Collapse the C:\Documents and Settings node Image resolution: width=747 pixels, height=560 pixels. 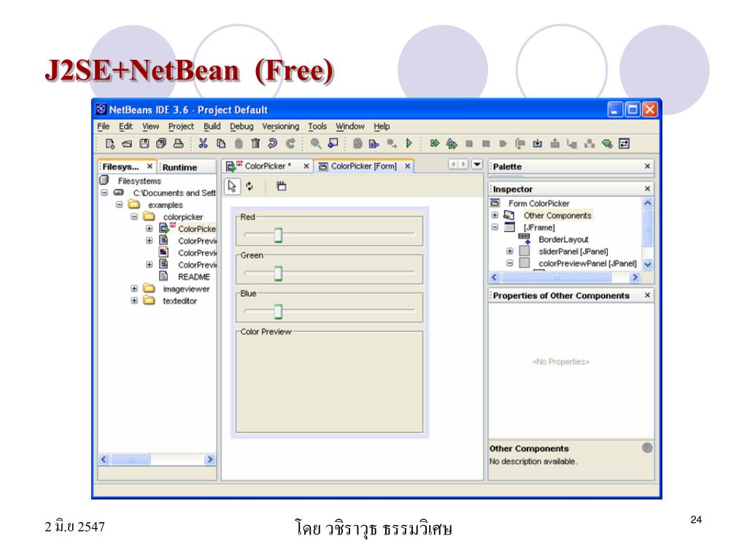[x=104, y=192]
